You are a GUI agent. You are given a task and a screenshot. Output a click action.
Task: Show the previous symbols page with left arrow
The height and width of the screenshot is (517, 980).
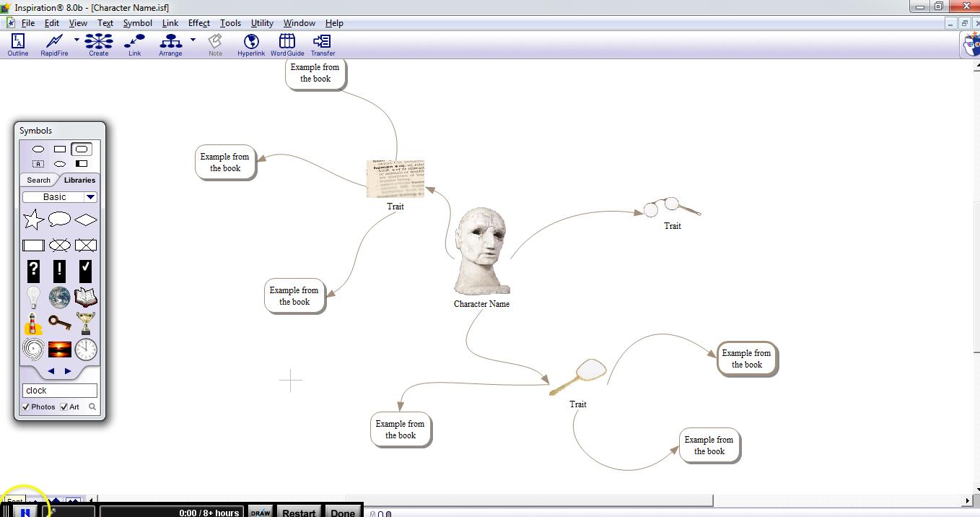pos(51,370)
